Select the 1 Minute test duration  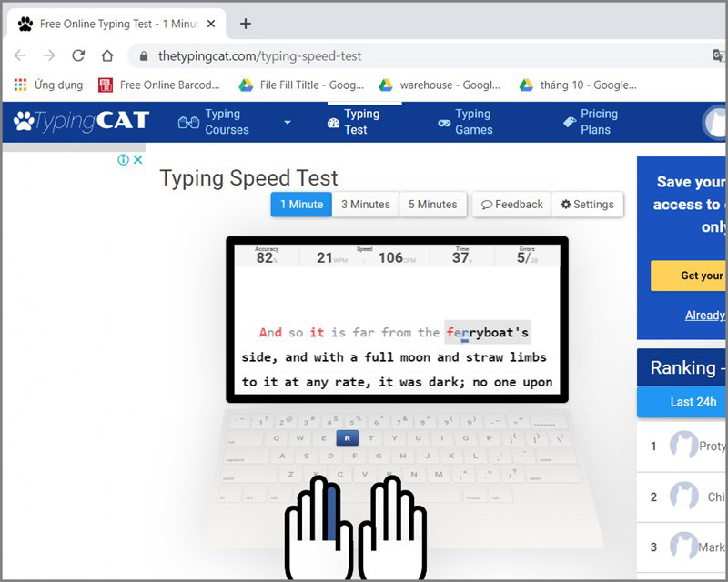click(301, 205)
